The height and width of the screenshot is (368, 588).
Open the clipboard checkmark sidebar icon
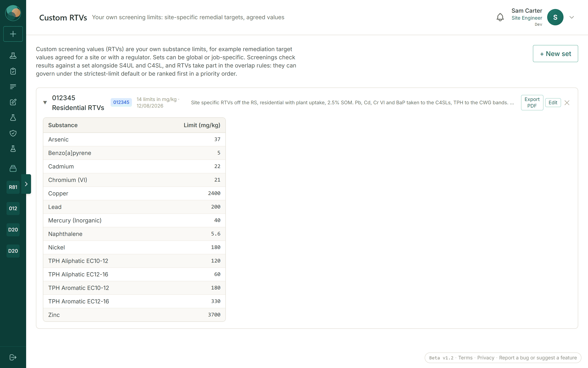13,71
